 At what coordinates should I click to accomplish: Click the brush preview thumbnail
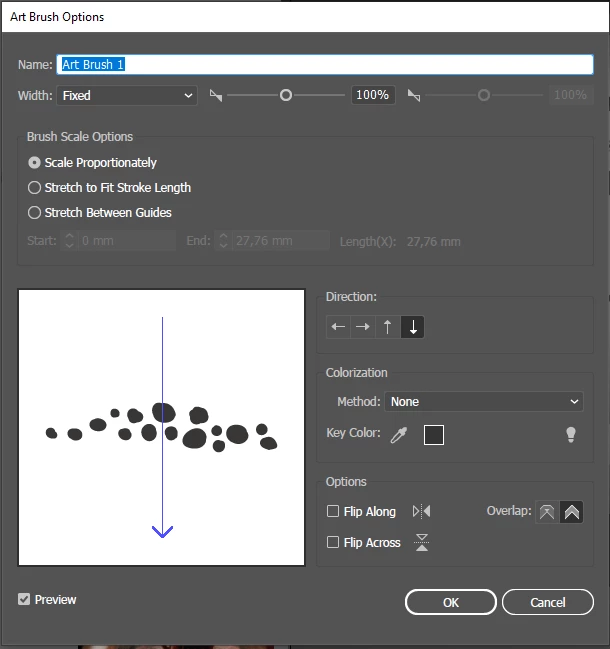(161, 428)
